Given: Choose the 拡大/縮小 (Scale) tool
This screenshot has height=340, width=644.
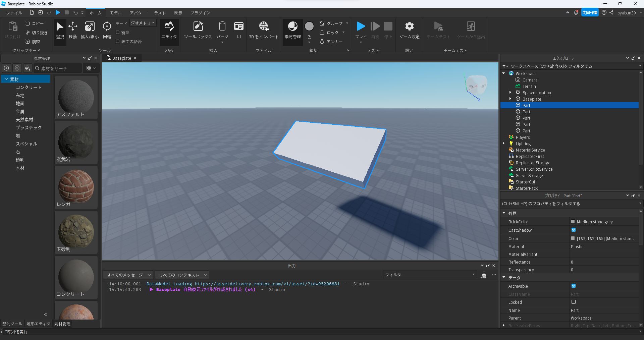Looking at the screenshot, I should point(90,30).
